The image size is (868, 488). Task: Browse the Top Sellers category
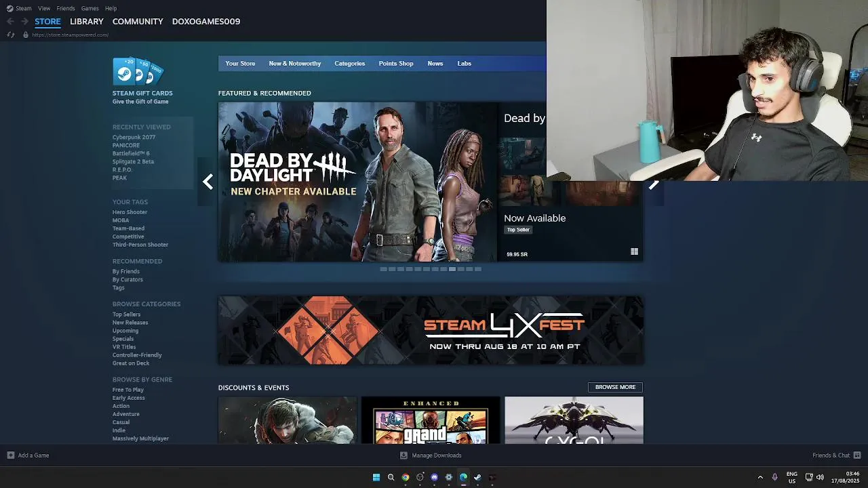127,314
